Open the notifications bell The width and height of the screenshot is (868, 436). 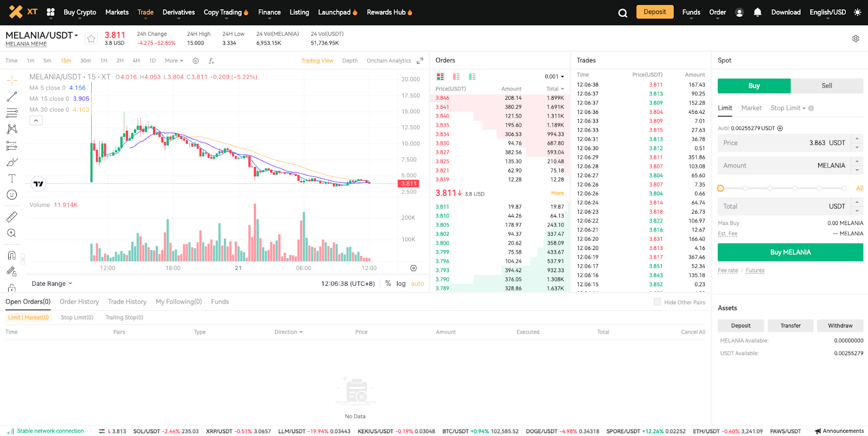[x=757, y=12]
